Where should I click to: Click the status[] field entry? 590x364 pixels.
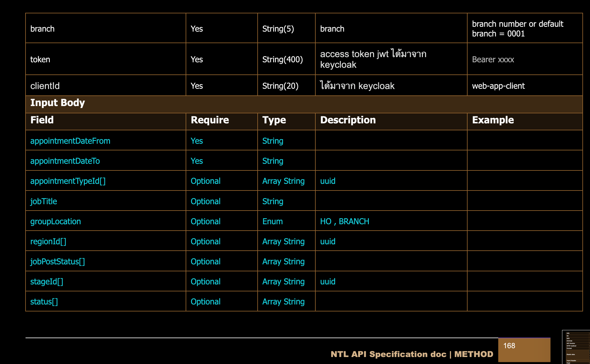coord(44,302)
